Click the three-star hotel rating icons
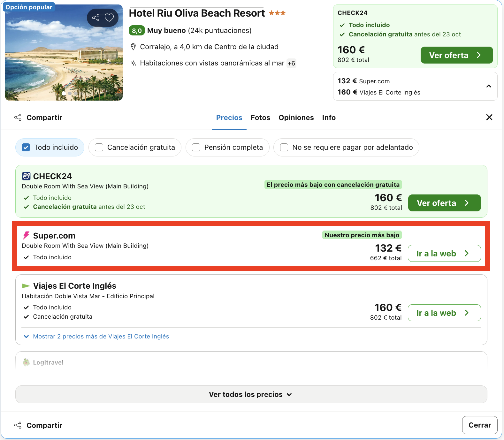The height and width of the screenshot is (440, 504). click(x=277, y=13)
